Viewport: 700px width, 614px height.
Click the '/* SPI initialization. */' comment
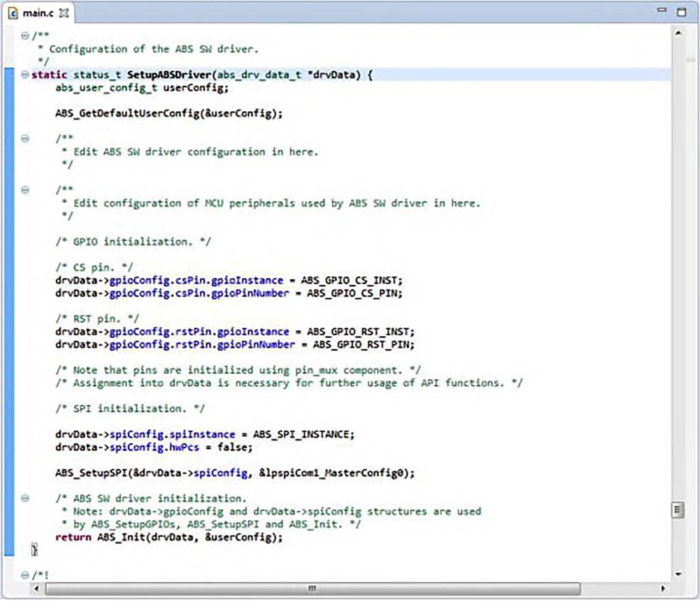pos(130,409)
